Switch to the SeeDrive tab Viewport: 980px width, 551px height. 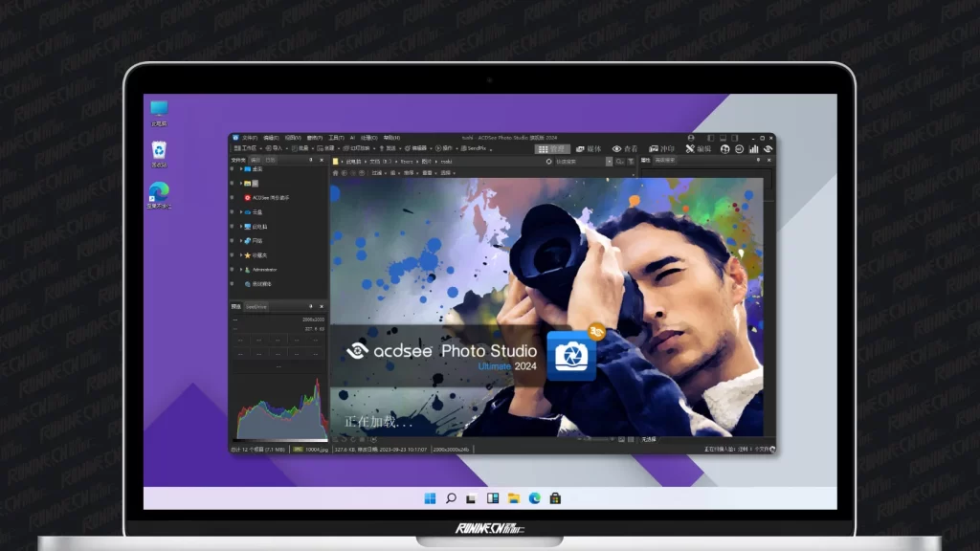[x=256, y=307]
